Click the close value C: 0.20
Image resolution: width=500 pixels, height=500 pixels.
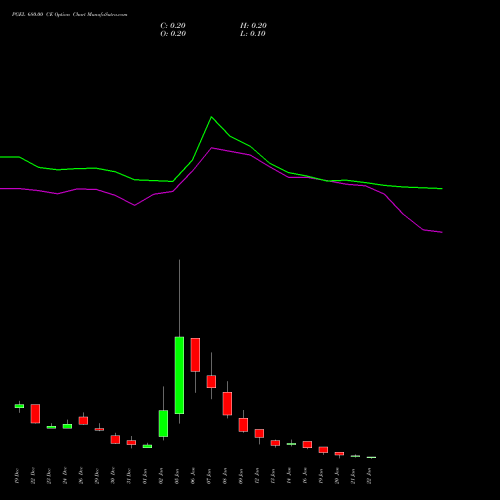[173, 26]
